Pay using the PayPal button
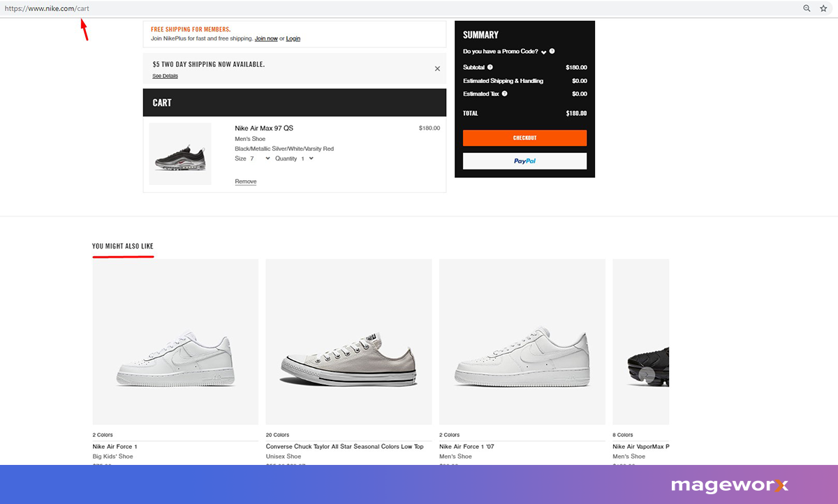The width and height of the screenshot is (838, 504). pos(524,161)
